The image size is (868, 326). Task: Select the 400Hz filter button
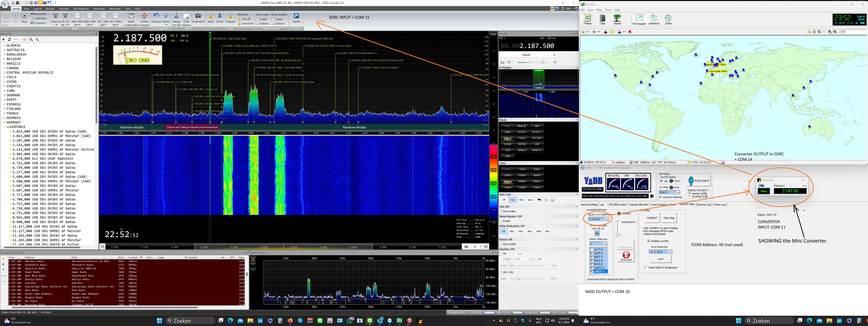pyautogui.click(x=507, y=181)
